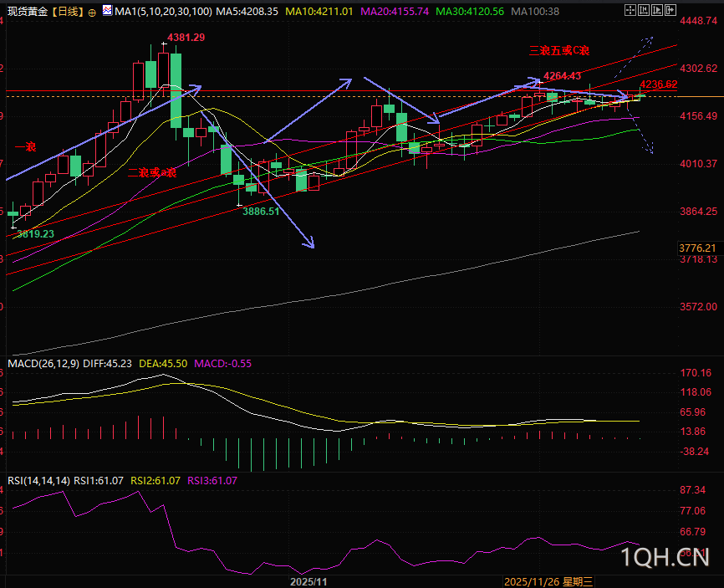Toggle the yellow MA10:4211.01 line label
The image size is (724, 588).
(x=320, y=12)
